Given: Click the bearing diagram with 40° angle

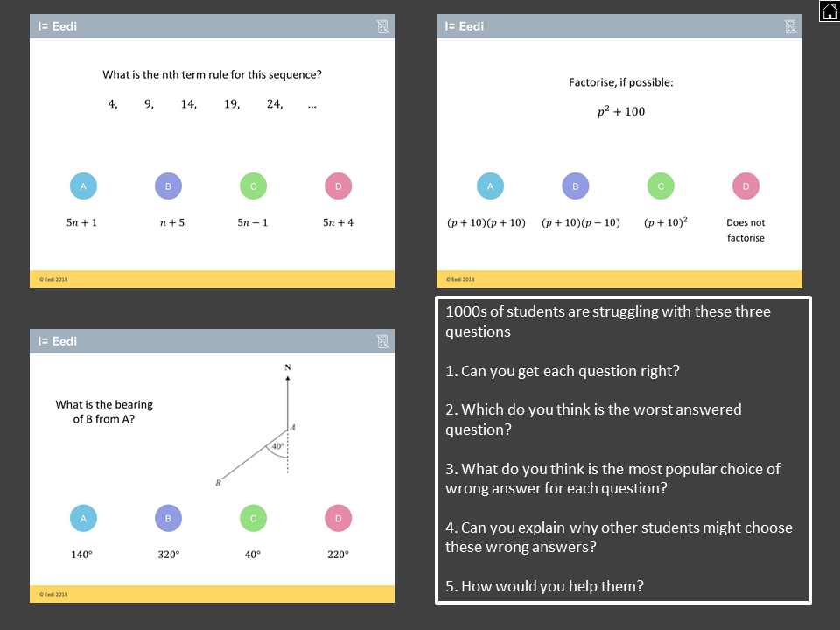Looking at the screenshot, I should click(256, 426).
